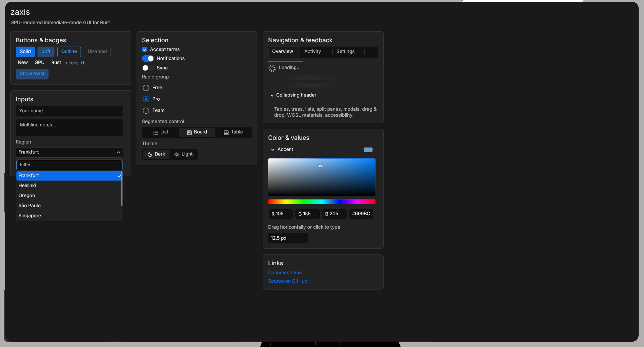Screen dimensions: 644x347
Task: Click inside the saturation color picker area
Action: (x=322, y=177)
